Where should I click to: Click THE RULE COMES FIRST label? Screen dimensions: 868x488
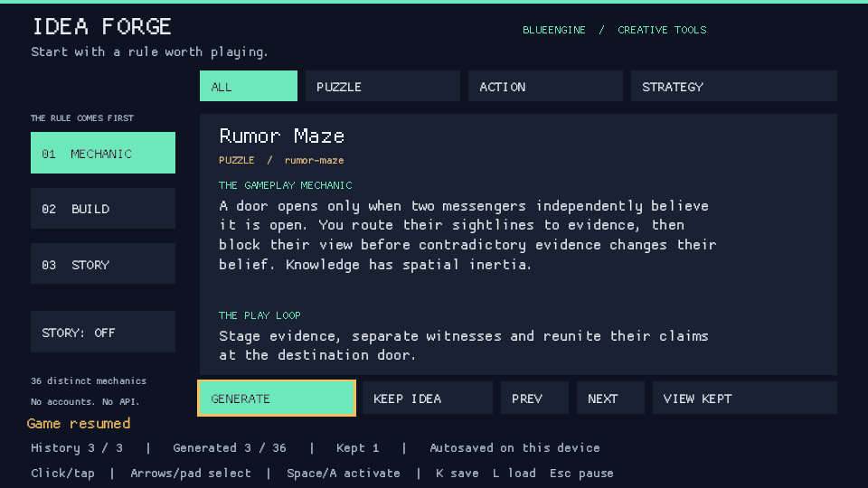point(82,117)
